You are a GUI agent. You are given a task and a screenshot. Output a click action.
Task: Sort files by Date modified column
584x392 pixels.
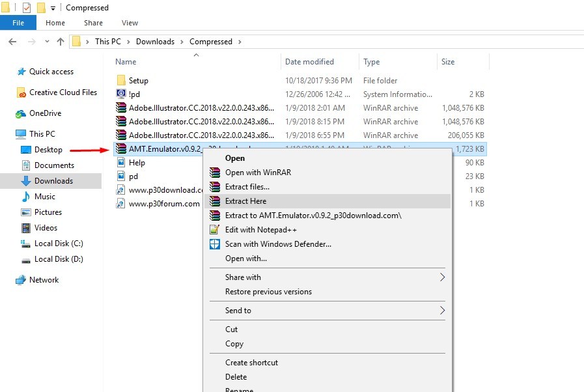(x=309, y=62)
